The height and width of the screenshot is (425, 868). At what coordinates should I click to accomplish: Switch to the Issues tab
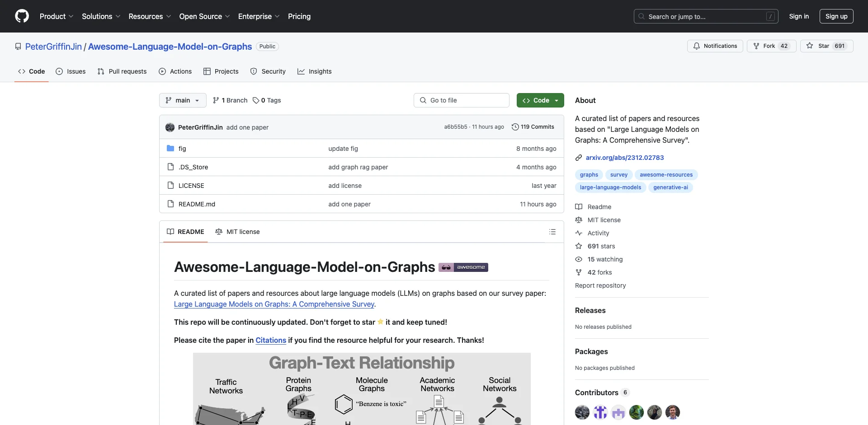pyautogui.click(x=71, y=71)
